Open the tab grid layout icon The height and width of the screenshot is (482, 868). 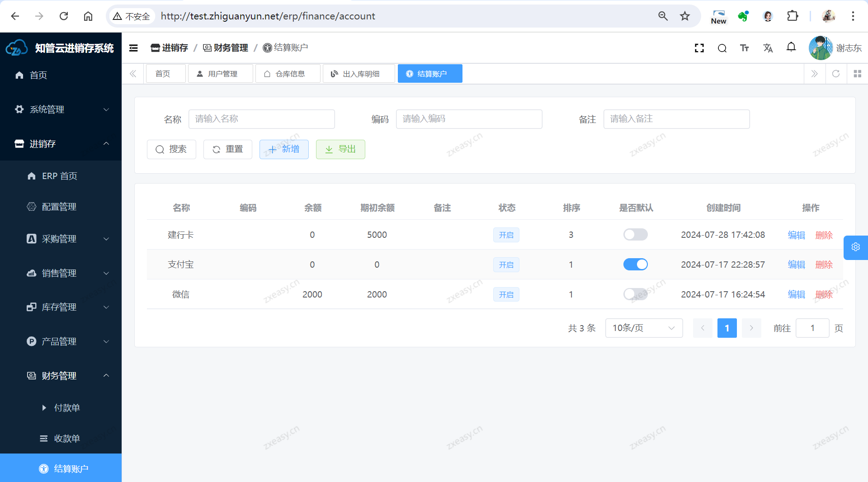pyautogui.click(x=857, y=74)
